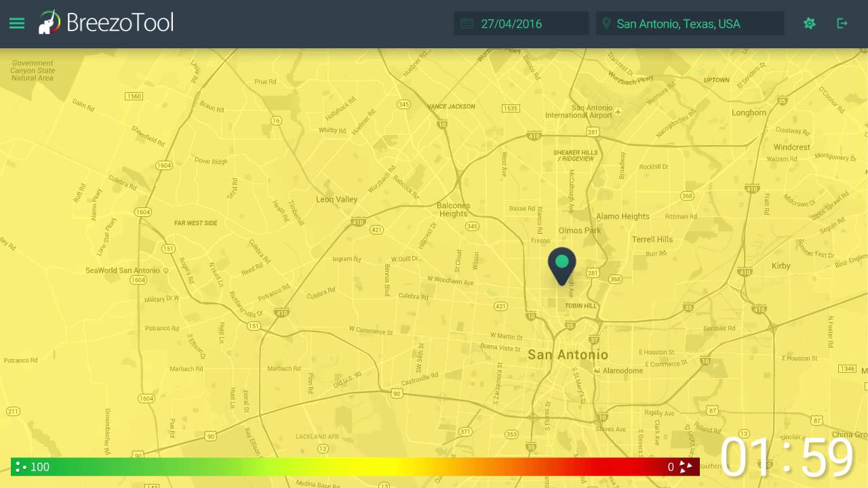Select the date field showing 27/04/2016
868x488 pixels.
[521, 24]
